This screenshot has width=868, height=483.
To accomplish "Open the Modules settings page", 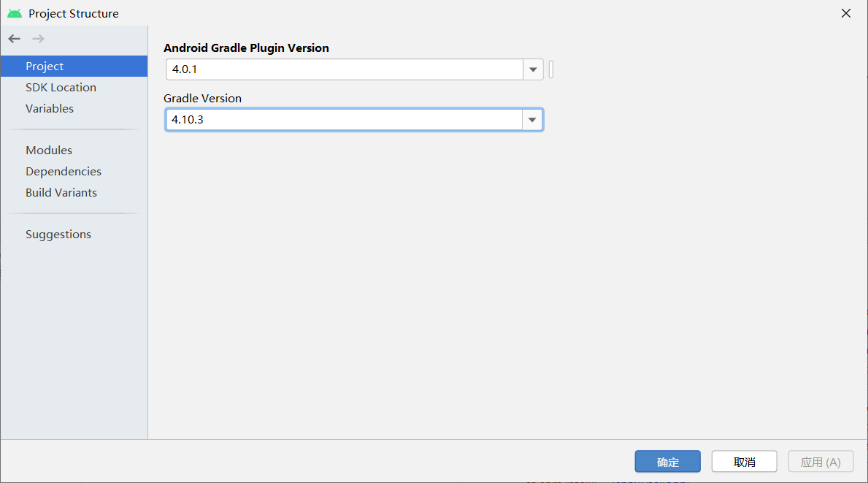I will (48, 150).
